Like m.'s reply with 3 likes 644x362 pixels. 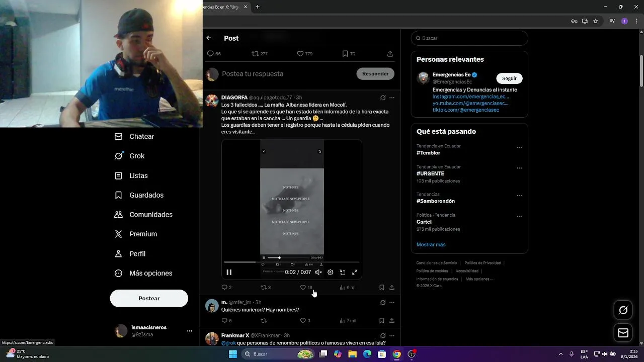coord(305,321)
